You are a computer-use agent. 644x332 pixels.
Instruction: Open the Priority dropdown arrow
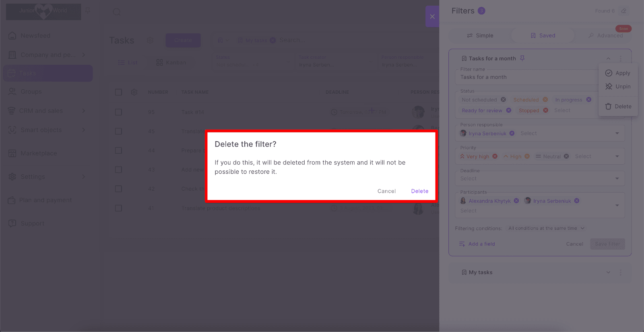pyautogui.click(x=617, y=156)
